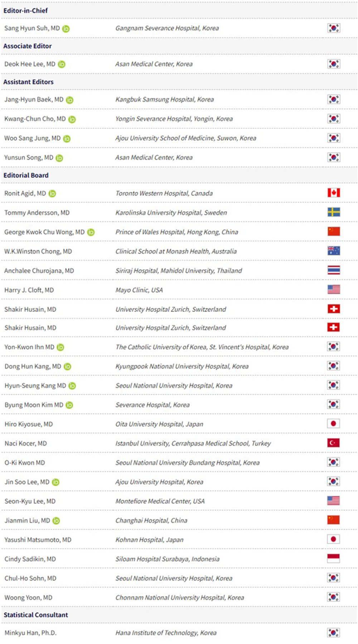Open Deok Hee Lee's ORCID icon

[x=62, y=64]
